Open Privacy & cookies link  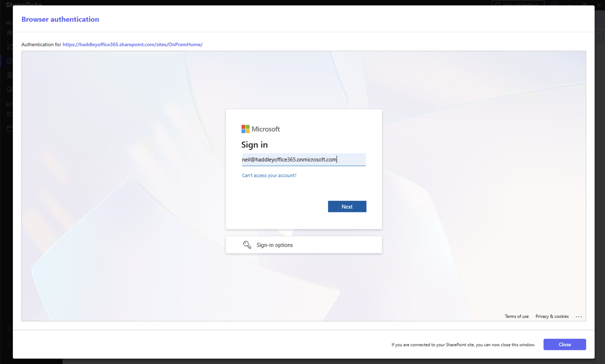552,316
